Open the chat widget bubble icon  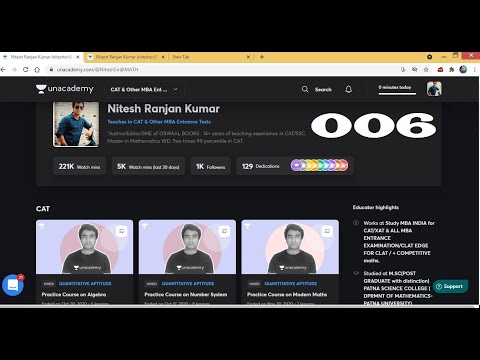pos(13,285)
